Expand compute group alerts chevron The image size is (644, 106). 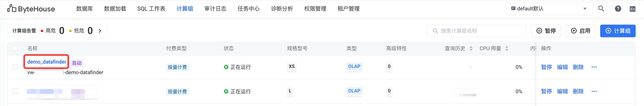pos(100,31)
